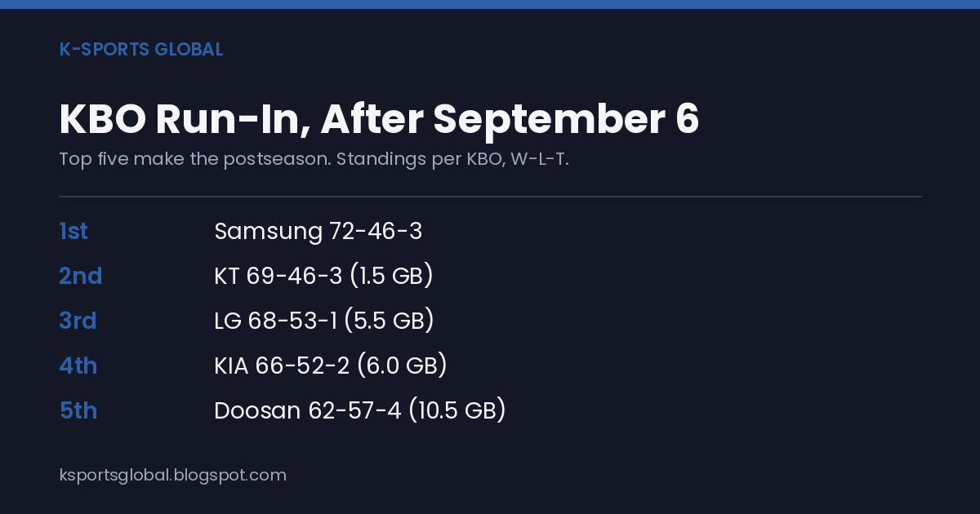
Task: Click the horizontal divider line under subtitle
Action: [490, 197]
